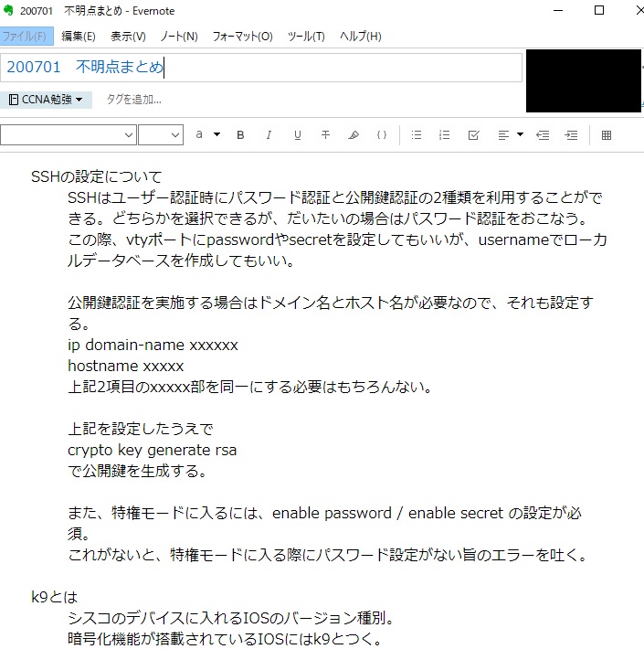Open the ノート(N) menu
This screenshot has height=649, width=644.
[179, 37]
